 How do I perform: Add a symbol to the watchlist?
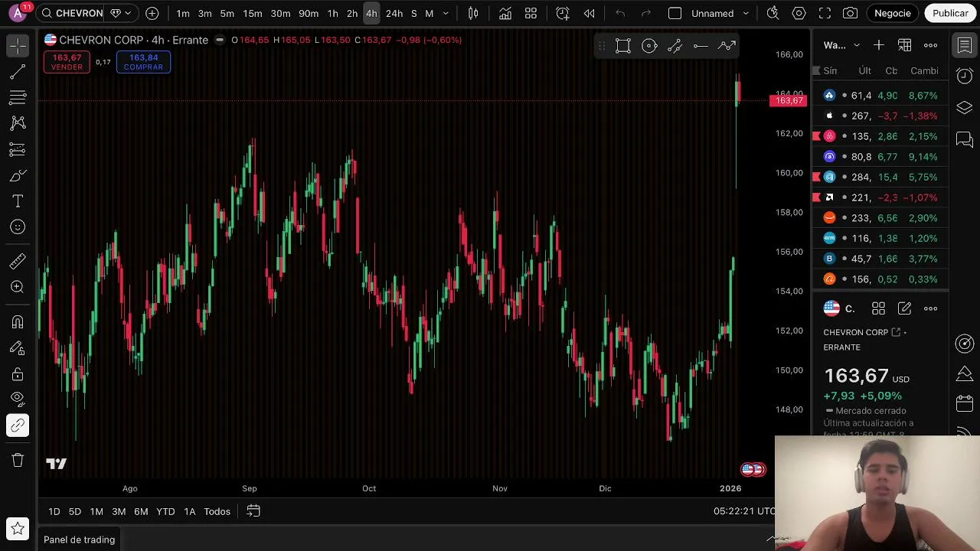pyautogui.click(x=879, y=45)
